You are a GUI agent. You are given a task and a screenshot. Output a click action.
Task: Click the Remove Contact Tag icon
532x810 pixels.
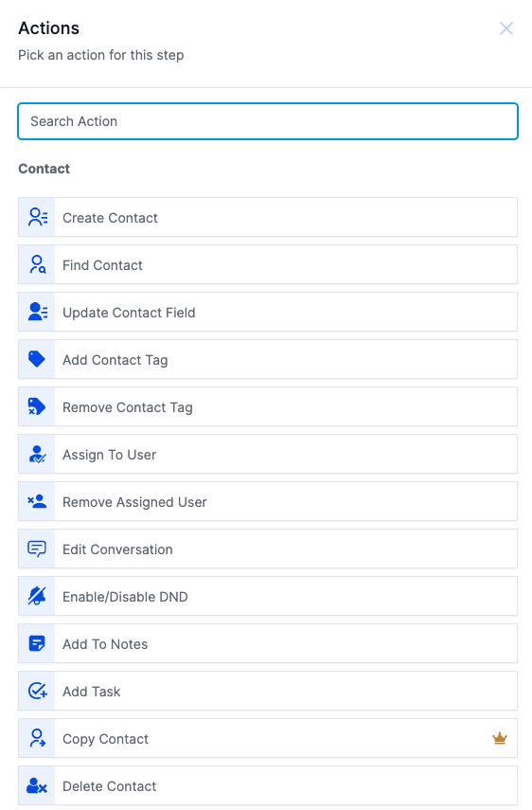(37, 407)
